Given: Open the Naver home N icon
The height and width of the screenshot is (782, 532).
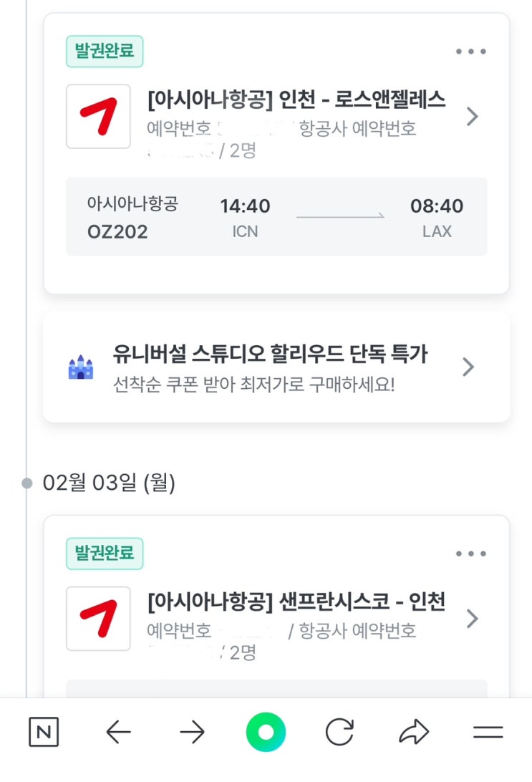Looking at the screenshot, I should pos(44,732).
